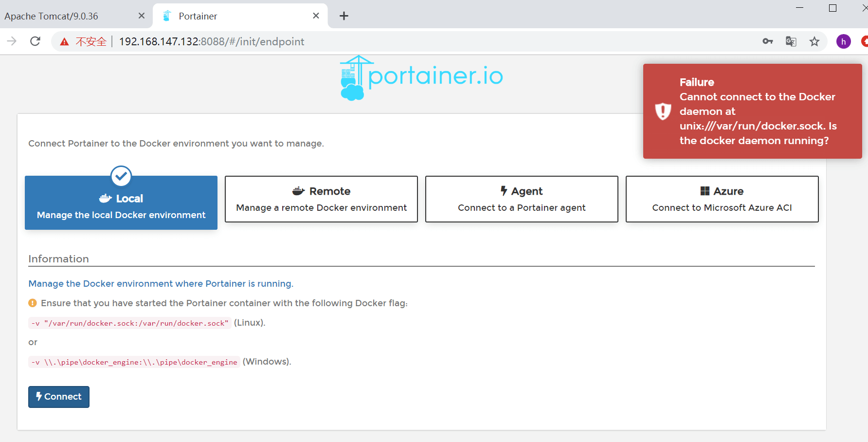Click the Windows docker_engine pipe flag code
Viewport: 868px width, 442px height.
[134, 362]
